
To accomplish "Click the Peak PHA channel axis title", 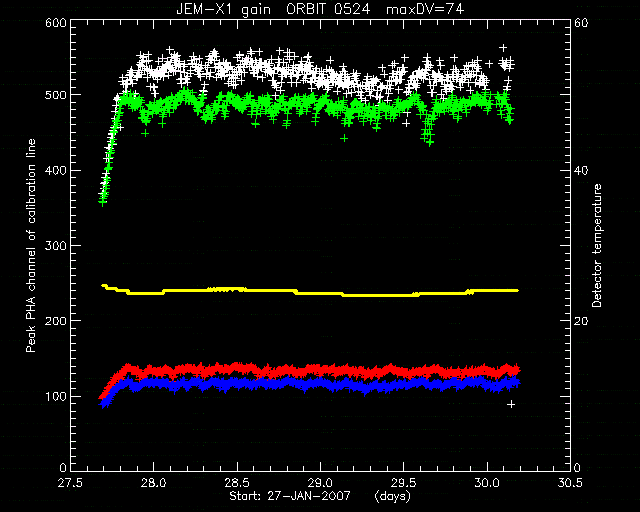I will point(31,245).
